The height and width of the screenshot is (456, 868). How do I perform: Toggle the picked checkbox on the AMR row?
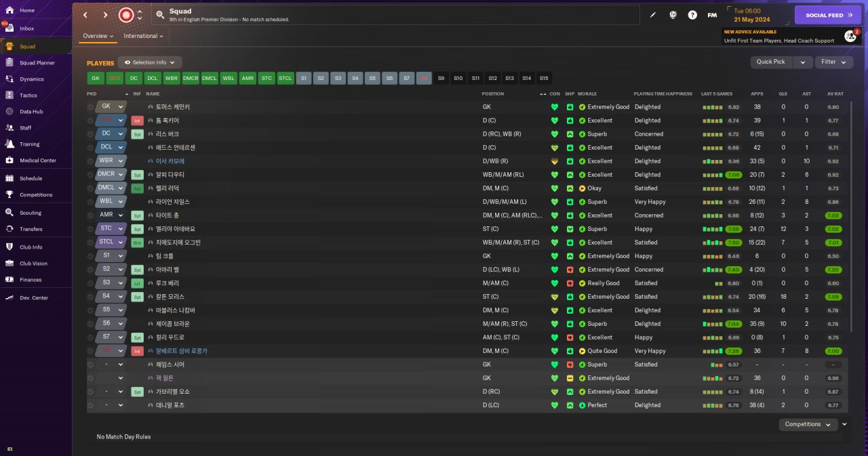[x=91, y=215]
